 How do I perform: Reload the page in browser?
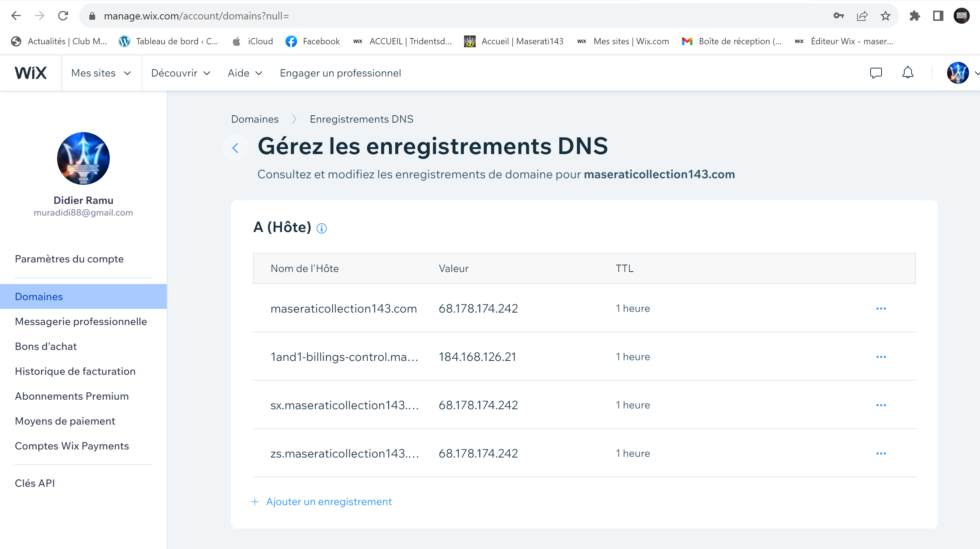[x=63, y=16]
